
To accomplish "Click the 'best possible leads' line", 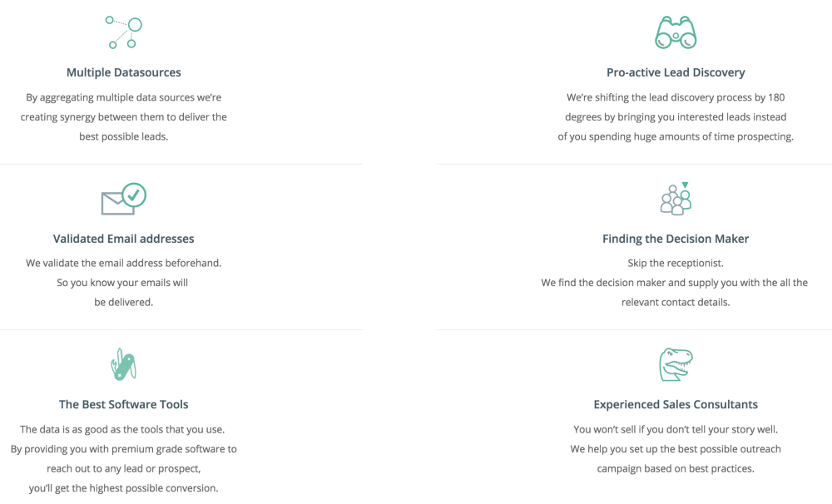I will click(x=124, y=137).
